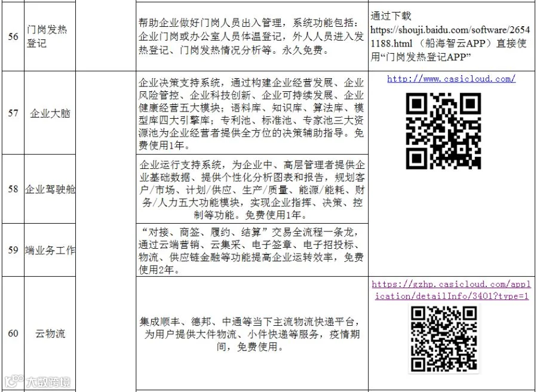Select row number 60 cell
Screen dimensions: 537x392
tap(13, 333)
